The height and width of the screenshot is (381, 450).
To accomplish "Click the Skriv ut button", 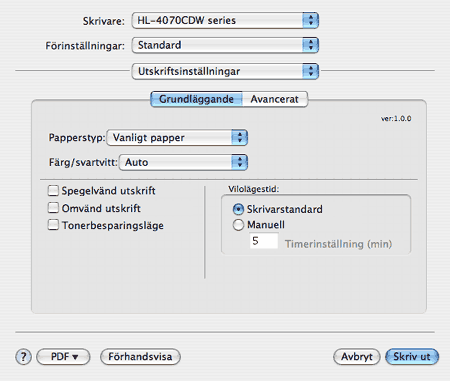I will (412, 357).
